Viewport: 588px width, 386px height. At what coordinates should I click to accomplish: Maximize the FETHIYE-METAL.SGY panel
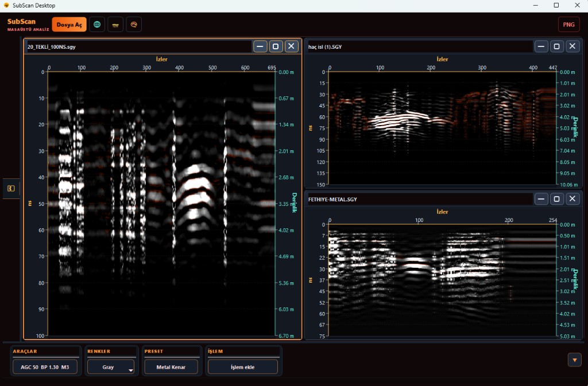(x=557, y=199)
